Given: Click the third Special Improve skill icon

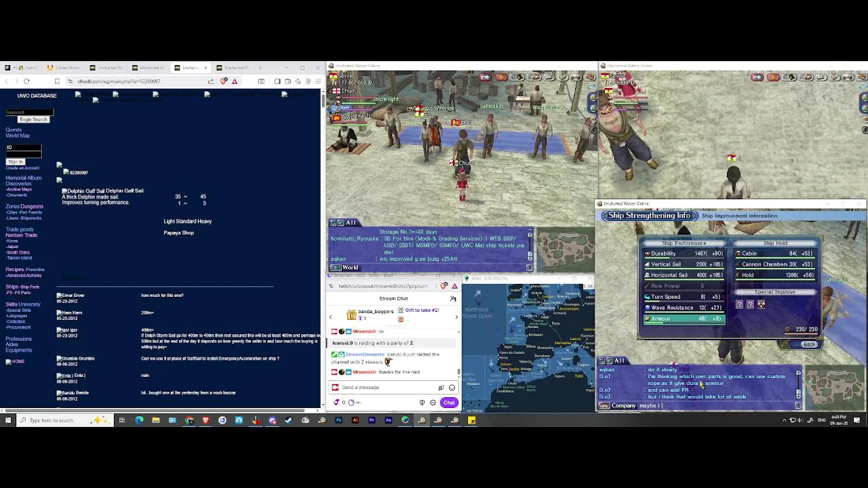Looking at the screenshot, I should 761,305.
